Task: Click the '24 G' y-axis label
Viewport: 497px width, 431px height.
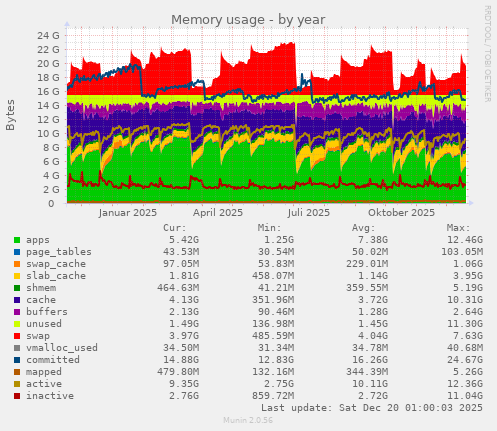Action: 48,35
